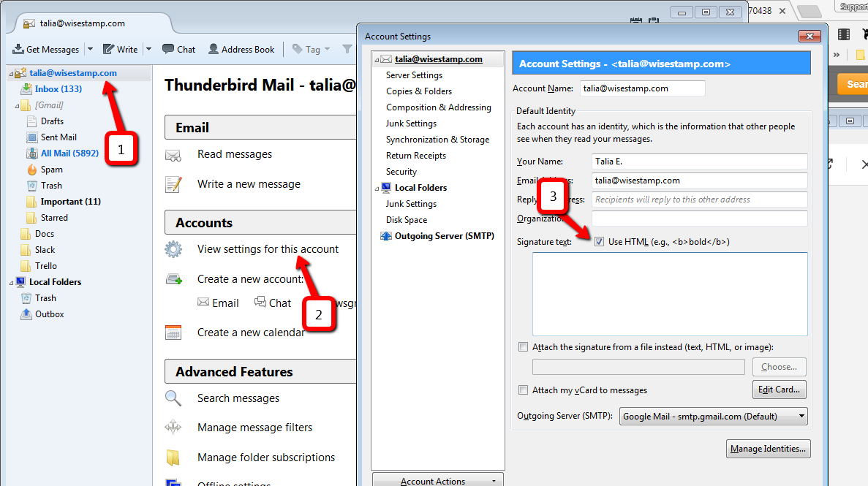Collapse Local Folders in Account Settings tree

[x=377, y=189]
